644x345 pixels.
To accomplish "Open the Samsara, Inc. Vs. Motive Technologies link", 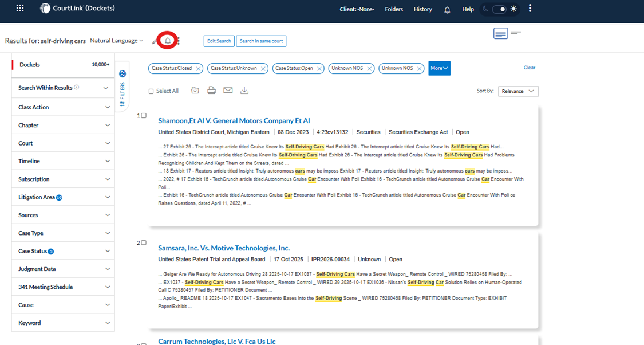I will 224,248.
